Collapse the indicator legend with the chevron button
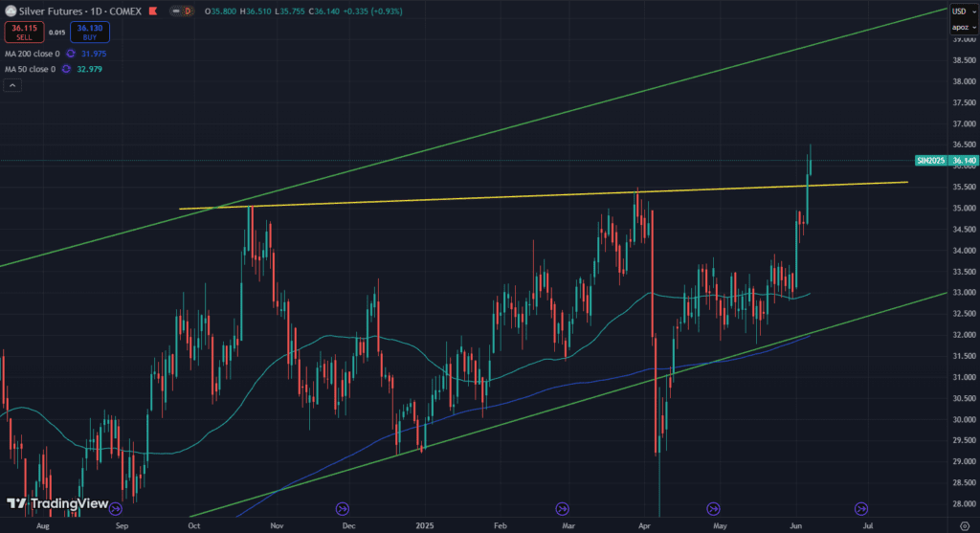The image size is (980, 533). [12, 85]
